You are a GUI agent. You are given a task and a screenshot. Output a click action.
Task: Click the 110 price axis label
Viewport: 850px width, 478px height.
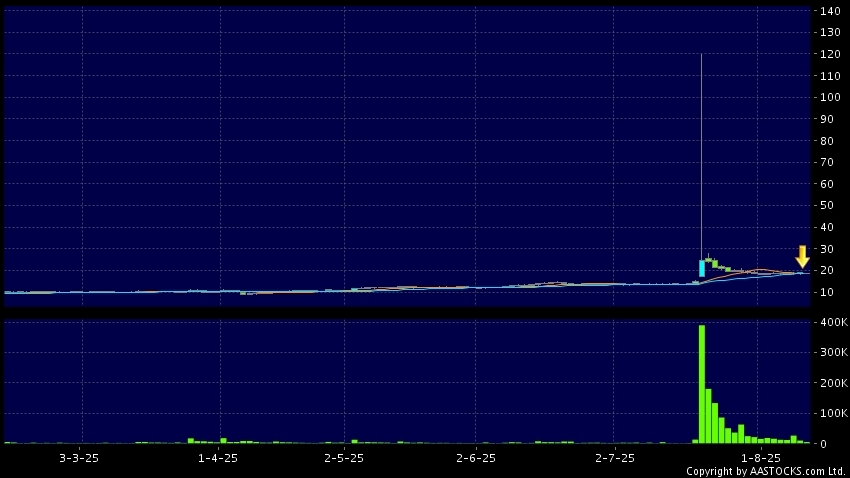pyautogui.click(x=830, y=76)
